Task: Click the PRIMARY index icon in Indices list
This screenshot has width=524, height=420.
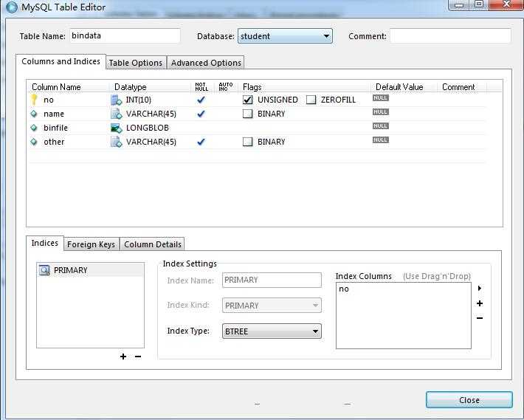Action: tap(44, 270)
